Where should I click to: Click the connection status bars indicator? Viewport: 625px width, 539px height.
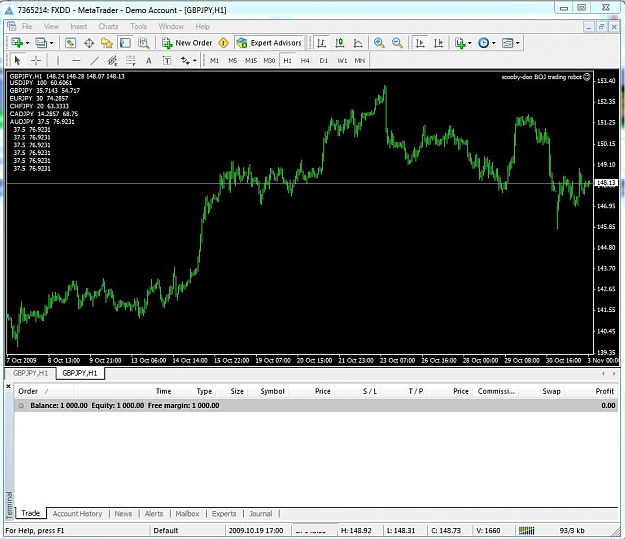[x=526, y=530]
